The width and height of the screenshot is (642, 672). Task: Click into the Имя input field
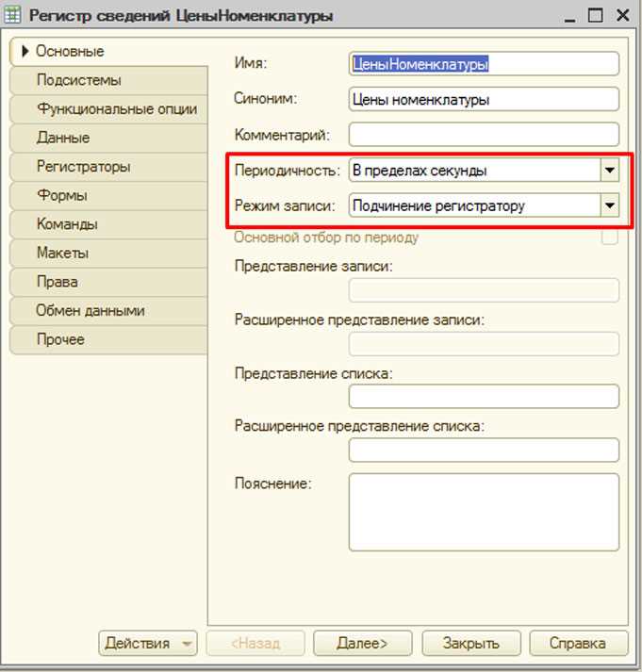[x=484, y=64]
